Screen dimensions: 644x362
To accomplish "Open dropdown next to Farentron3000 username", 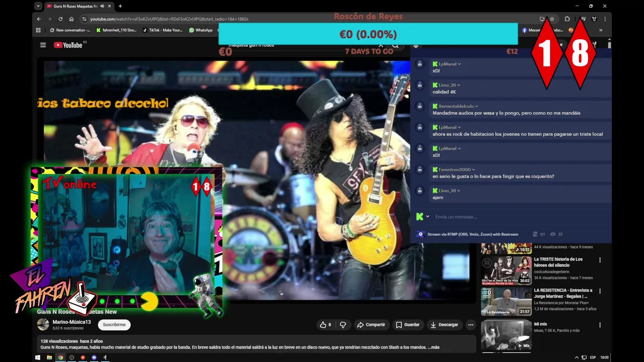I will point(473,169).
